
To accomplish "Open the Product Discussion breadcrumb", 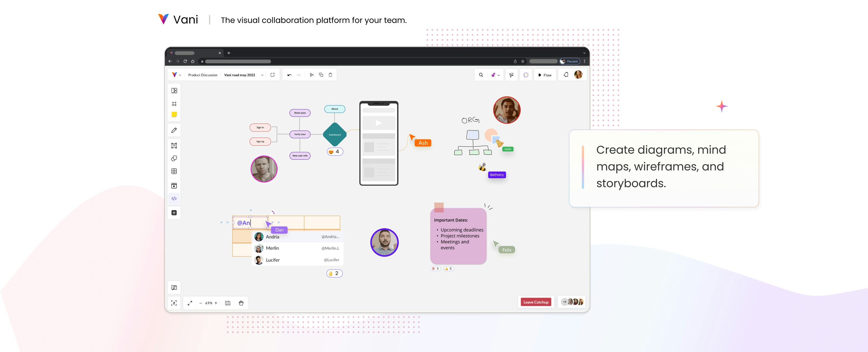I will point(203,75).
